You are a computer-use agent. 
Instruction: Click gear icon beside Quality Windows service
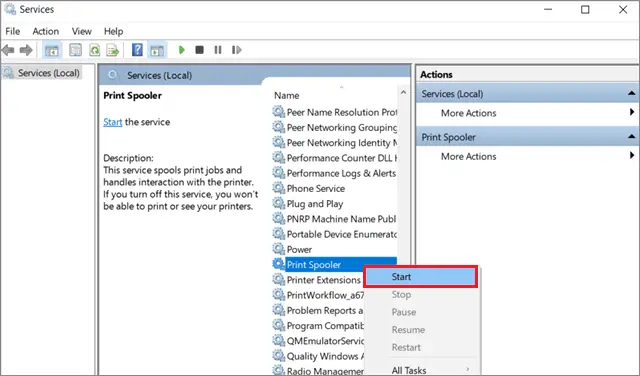[279, 356]
